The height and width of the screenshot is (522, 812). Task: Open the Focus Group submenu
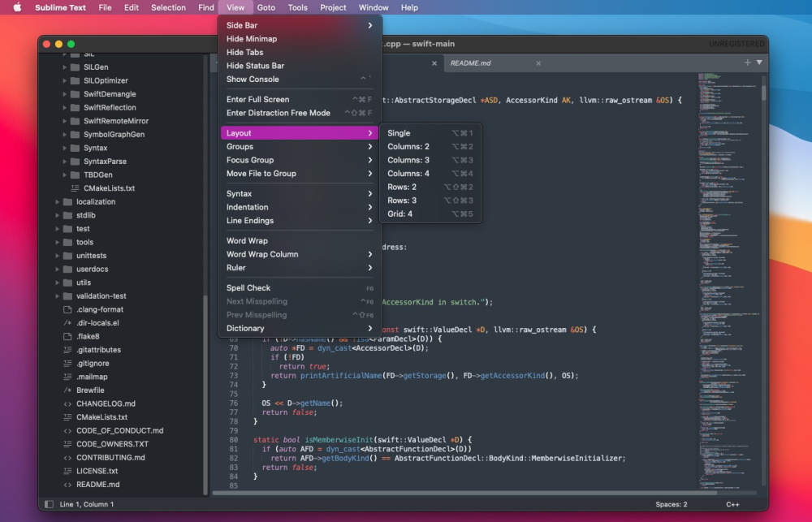coord(300,160)
